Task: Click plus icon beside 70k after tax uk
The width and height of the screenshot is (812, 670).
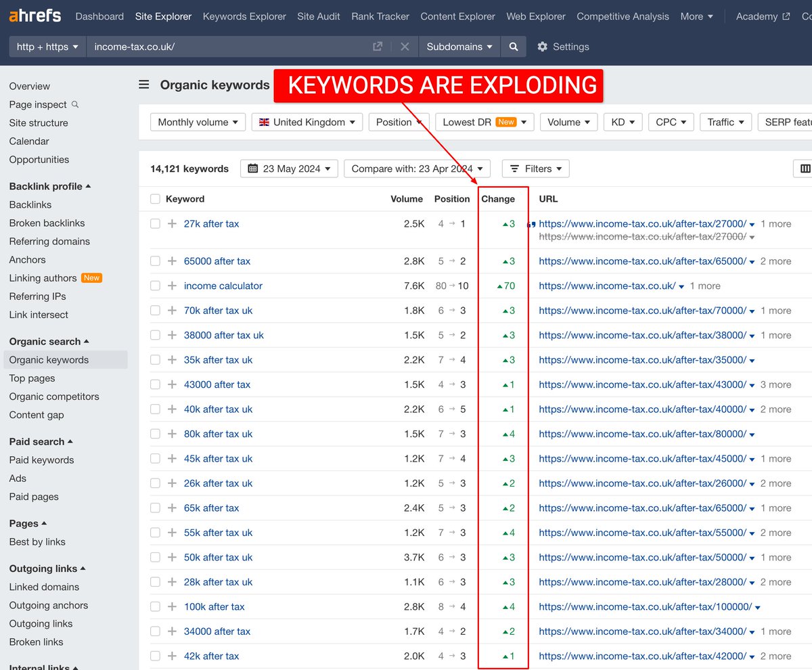Action: coord(172,311)
